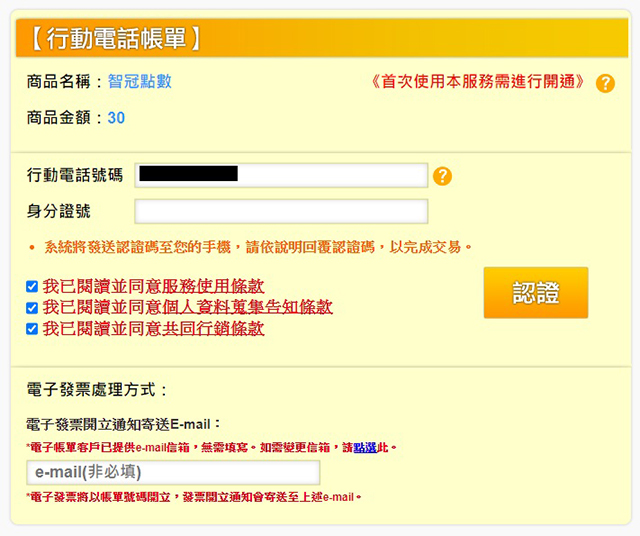Click the 行動電話號碼 field label
Screen dimensions: 640x536
click(75, 175)
